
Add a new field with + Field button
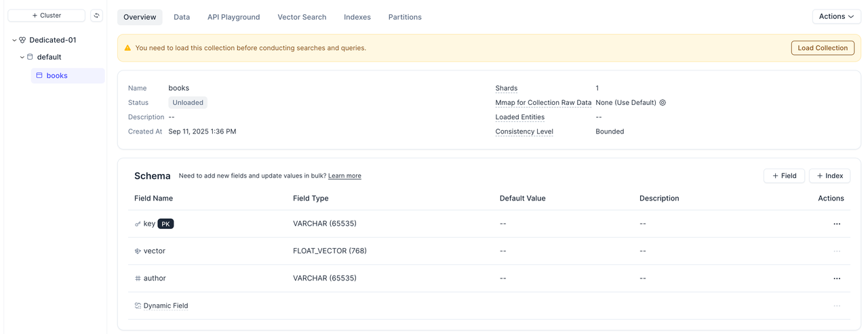coord(784,175)
